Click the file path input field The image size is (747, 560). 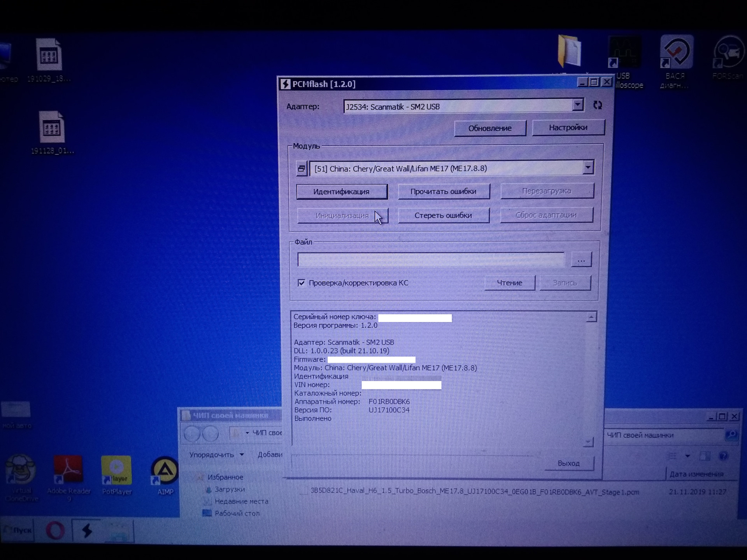click(x=431, y=259)
